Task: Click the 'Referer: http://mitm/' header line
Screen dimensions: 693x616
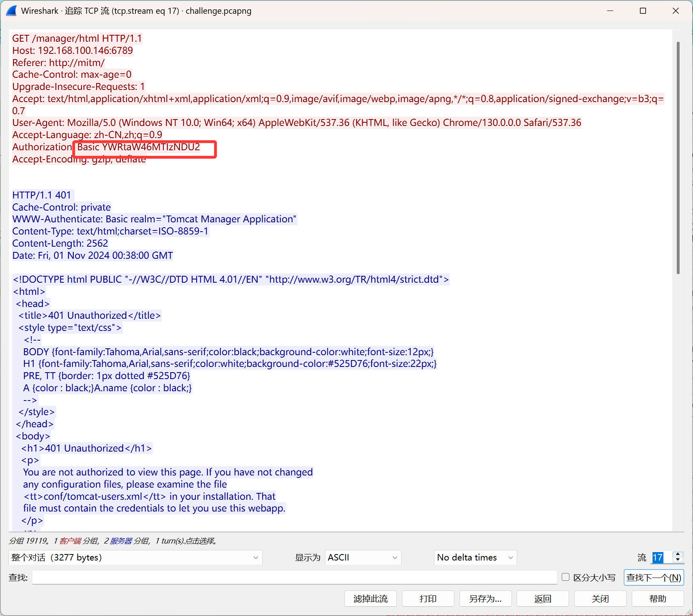Action: pyautogui.click(x=58, y=63)
